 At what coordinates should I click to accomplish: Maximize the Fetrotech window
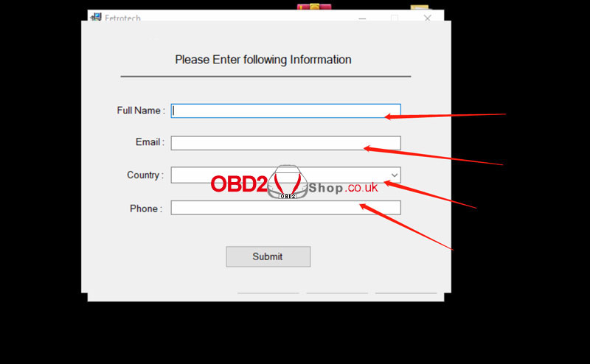395,18
